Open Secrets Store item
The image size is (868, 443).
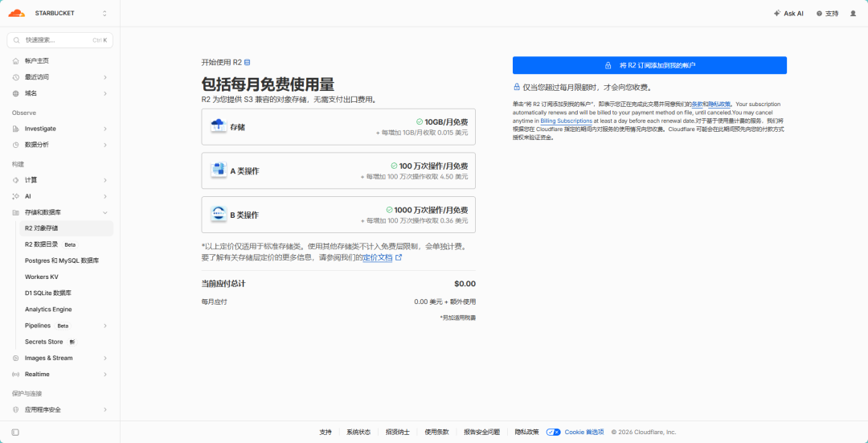(66, 342)
